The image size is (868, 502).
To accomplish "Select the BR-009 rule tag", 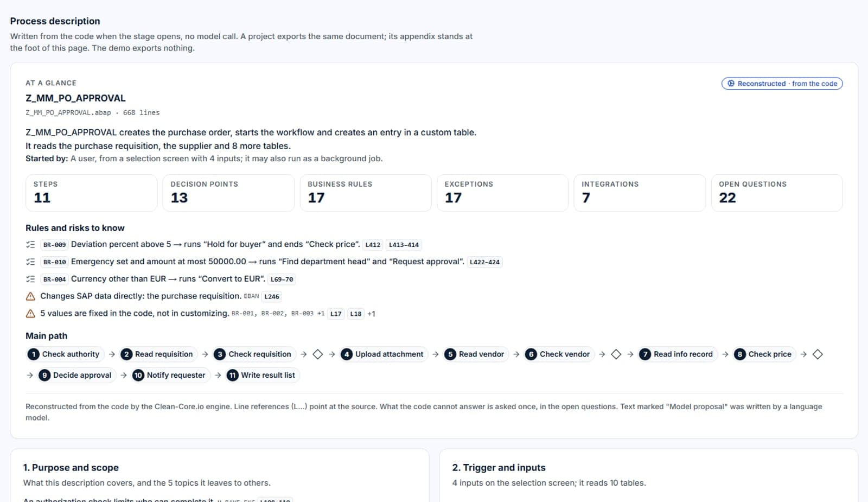I will pyautogui.click(x=54, y=245).
